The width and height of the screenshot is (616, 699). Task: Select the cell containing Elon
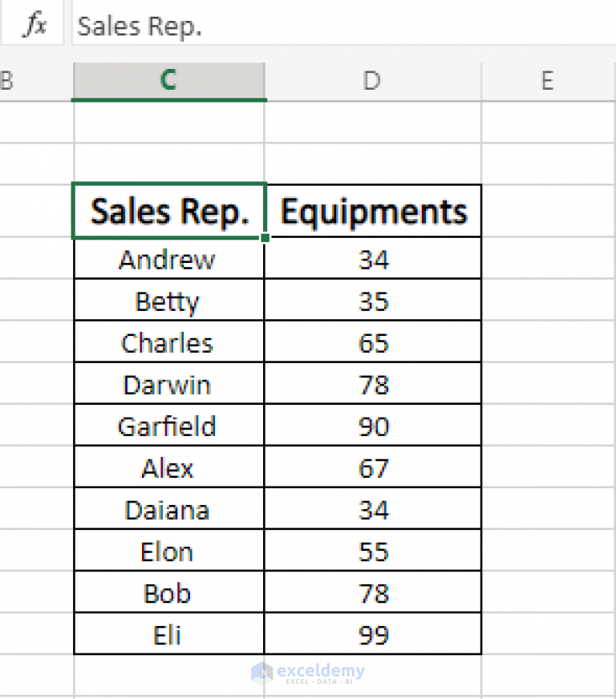click(x=168, y=551)
